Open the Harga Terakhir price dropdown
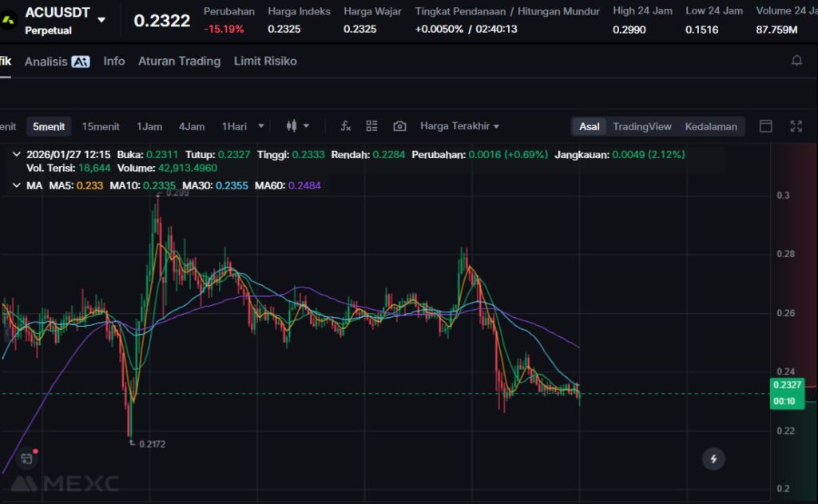The height and width of the screenshot is (504, 818). [x=459, y=126]
